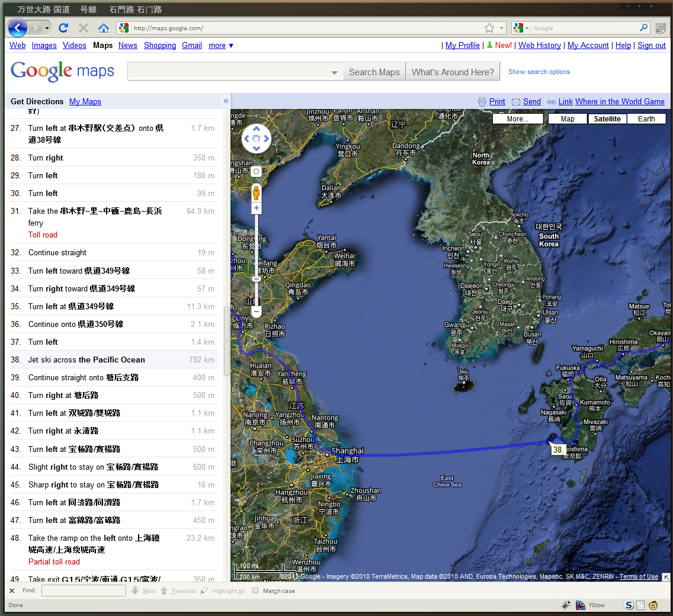
Task: Open the Where in the World Game link
Action: [620, 101]
